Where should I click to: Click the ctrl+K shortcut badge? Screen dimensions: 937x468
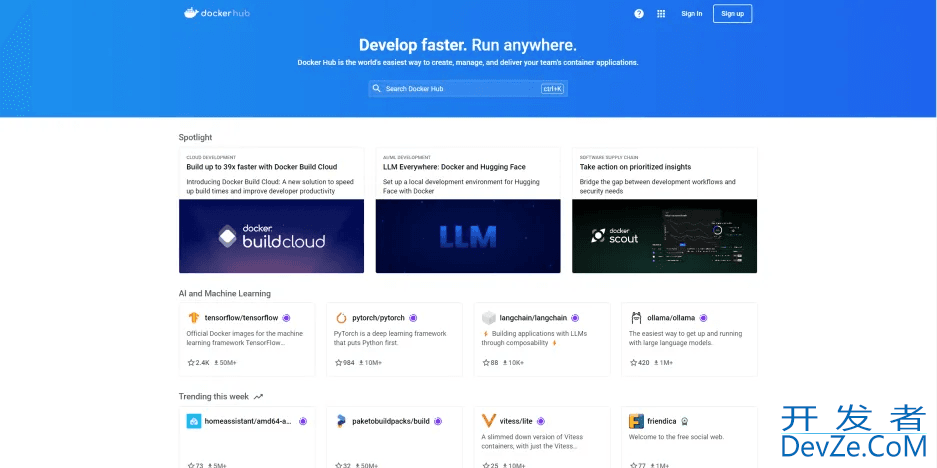[x=552, y=88]
